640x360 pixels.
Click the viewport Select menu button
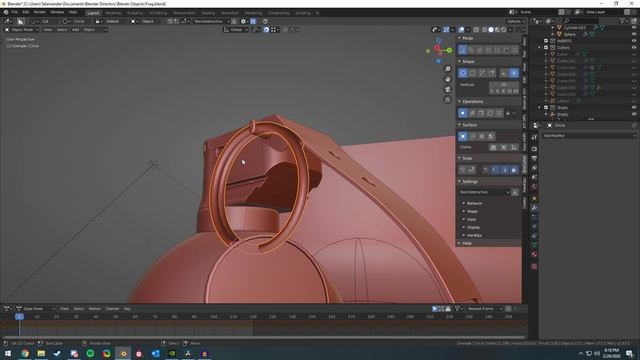pyautogui.click(x=62, y=30)
